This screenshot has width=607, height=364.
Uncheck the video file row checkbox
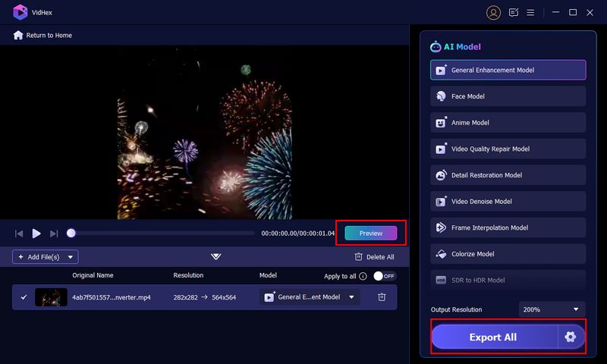click(x=24, y=297)
